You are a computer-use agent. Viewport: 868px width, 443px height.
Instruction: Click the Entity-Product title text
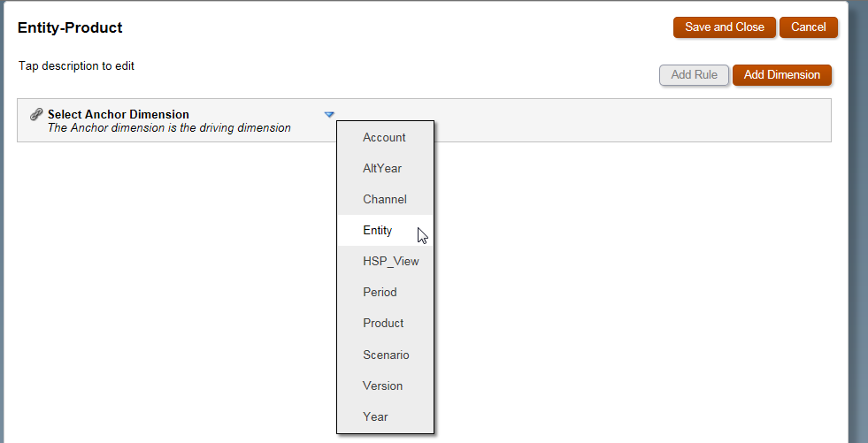click(x=70, y=27)
